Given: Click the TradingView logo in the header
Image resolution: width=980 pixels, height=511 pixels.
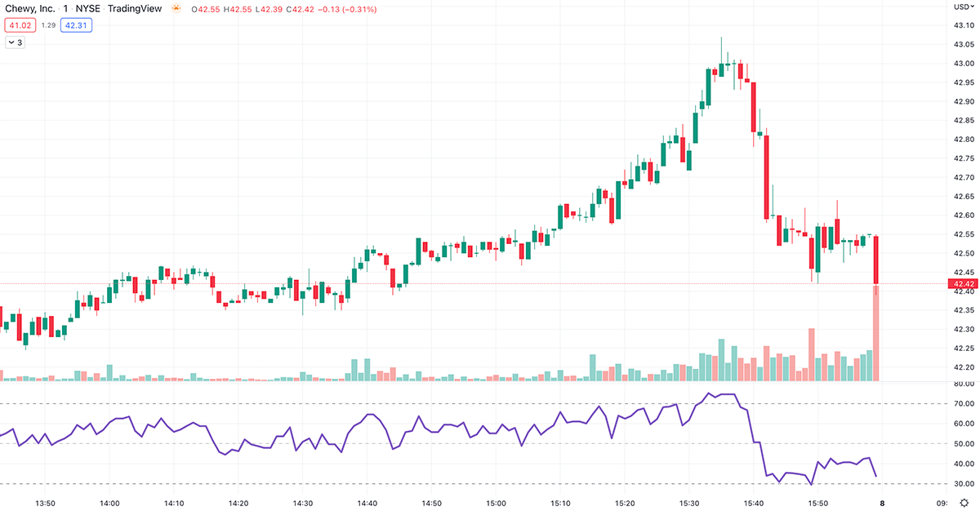Looking at the screenshot, I should click(135, 8).
